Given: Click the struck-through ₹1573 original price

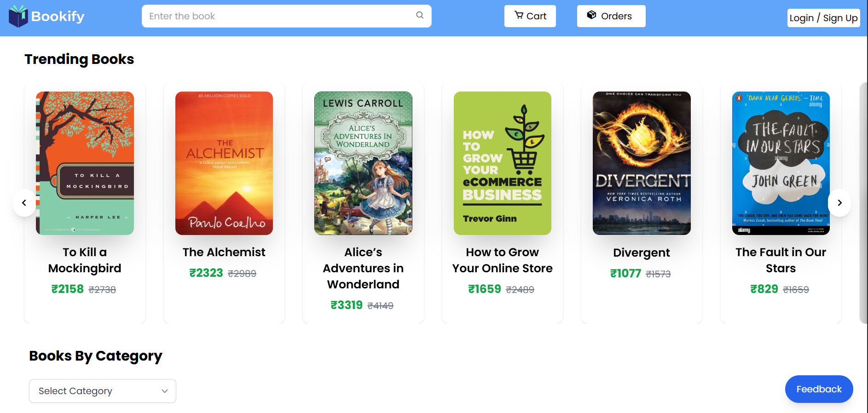Looking at the screenshot, I should (659, 274).
